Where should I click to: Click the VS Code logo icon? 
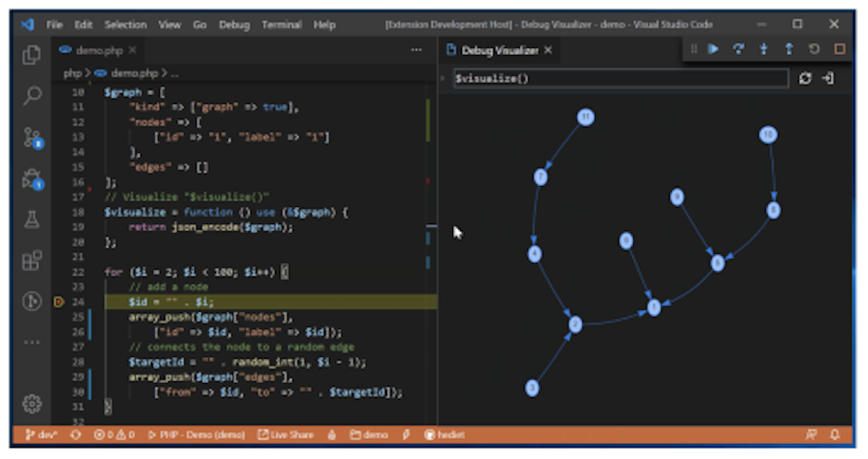27,24
